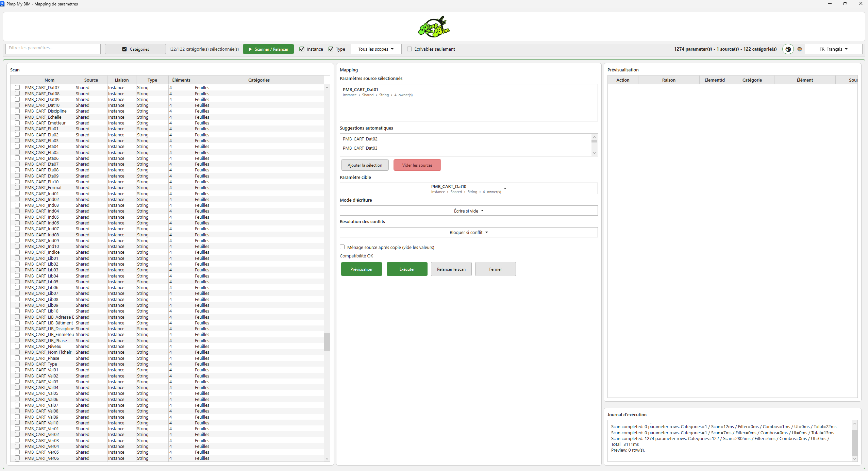Image resolution: width=868 pixels, height=471 pixels.
Task: Click Ajouter la sélection button
Action: coord(365,165)
